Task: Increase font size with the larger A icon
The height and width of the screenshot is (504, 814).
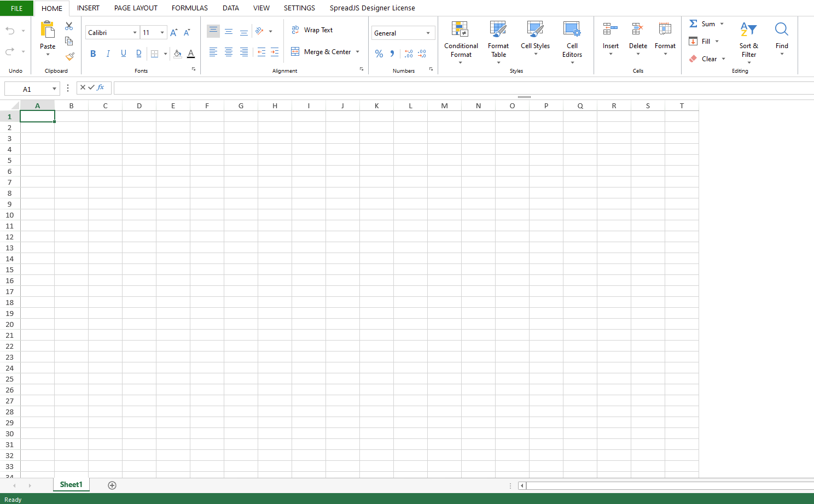Action: click(173, 33)
